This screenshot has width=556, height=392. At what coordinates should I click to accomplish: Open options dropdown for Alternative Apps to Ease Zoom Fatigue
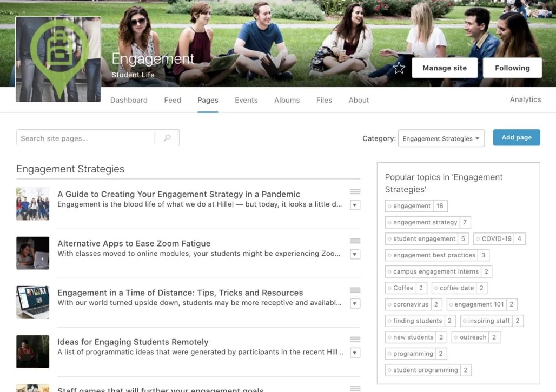pyautogui.click(x=355, y=254)
